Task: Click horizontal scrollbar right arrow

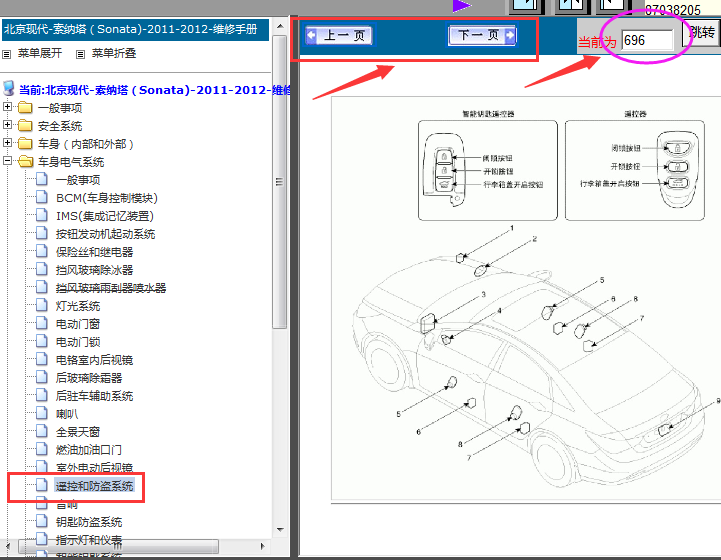Action: tap(263, 546)
